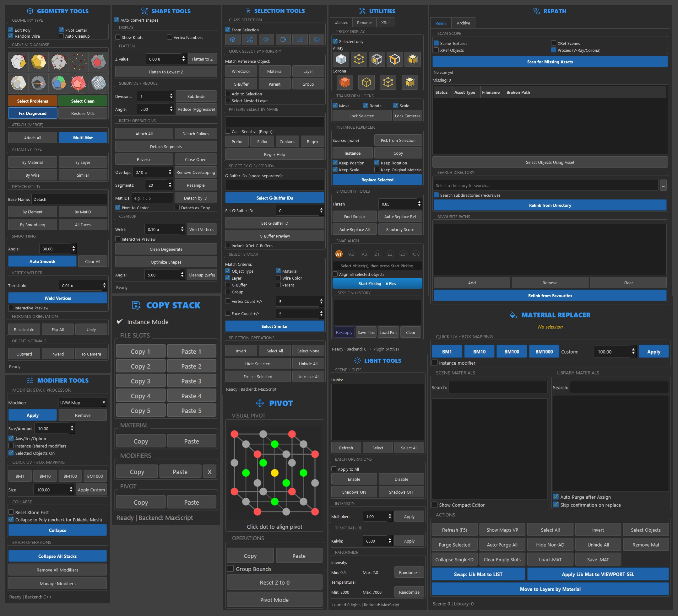Click Copy 3 in Copy Stack file slots
This screenshot has height=616, width=678.
coord(141,381)
